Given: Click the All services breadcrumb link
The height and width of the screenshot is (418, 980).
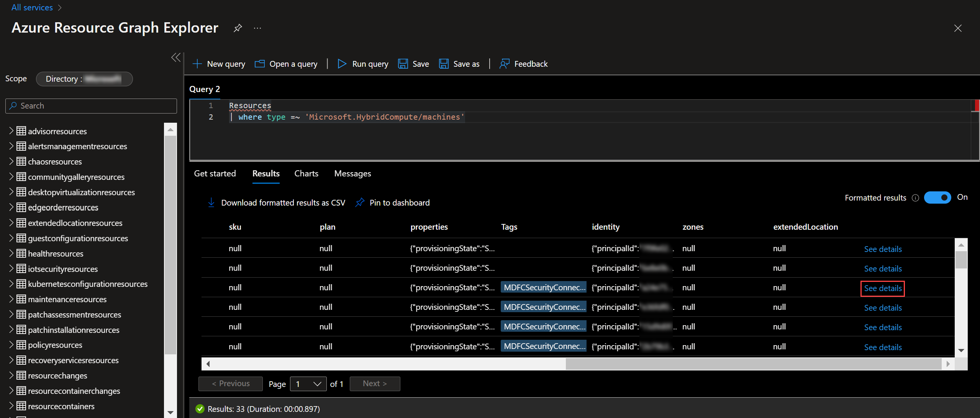Looking at the screenshot, I should pos(32,7).
